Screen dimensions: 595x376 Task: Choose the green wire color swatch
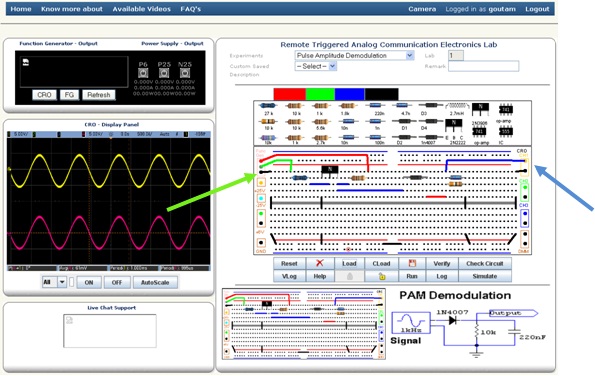pos(320,94)
